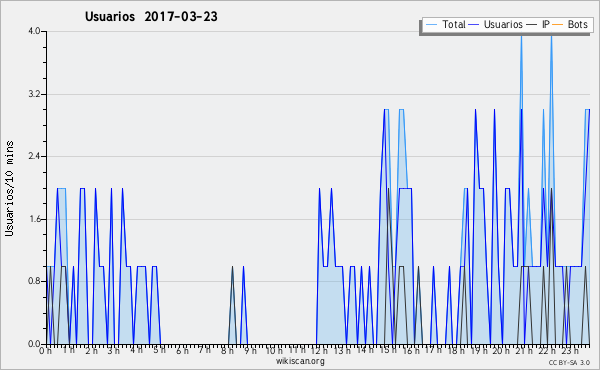Image resolution: width=600 pixels, height=370 pixels.
Task: Click the 0.0 y-axis value
Action: click(x=34, y=344)
